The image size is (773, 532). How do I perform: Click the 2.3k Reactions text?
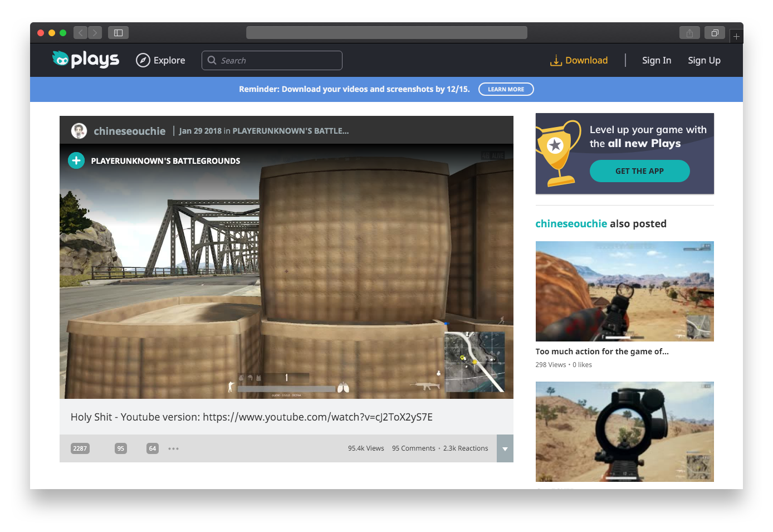pyautogui.click(x=466, y=448)
